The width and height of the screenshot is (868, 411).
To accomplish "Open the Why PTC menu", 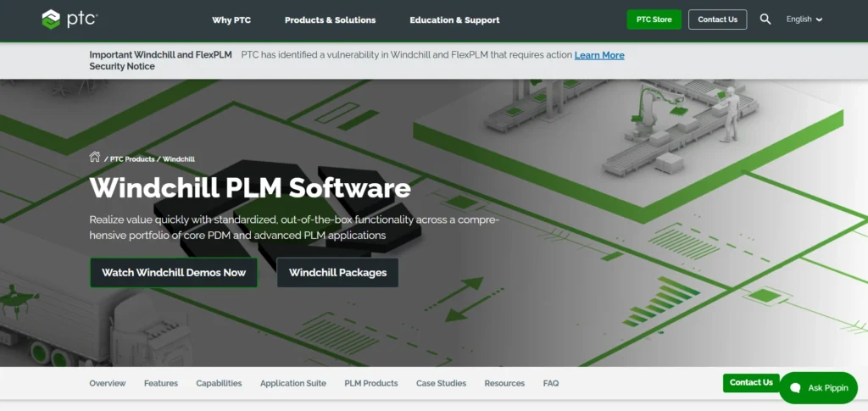I will tap(231, 19).
